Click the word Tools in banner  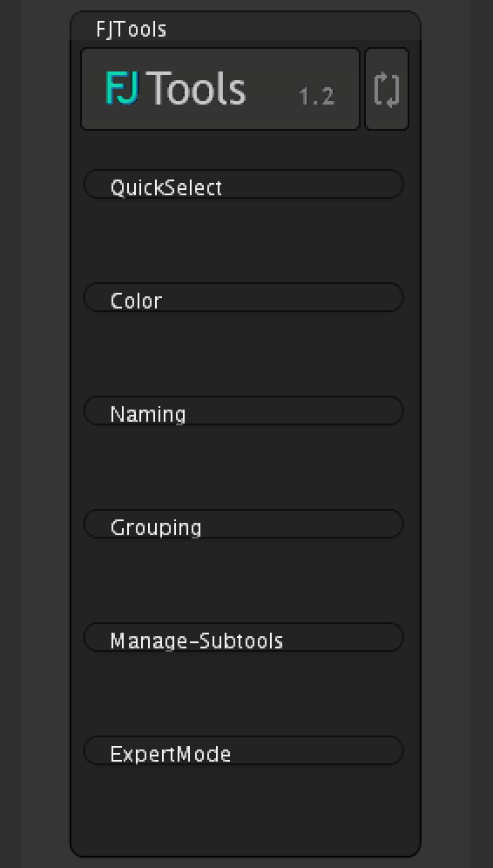(x=197, y=88)
